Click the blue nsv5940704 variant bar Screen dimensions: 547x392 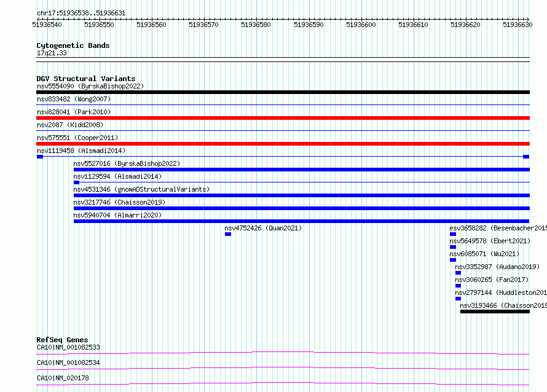coord(301,221)
